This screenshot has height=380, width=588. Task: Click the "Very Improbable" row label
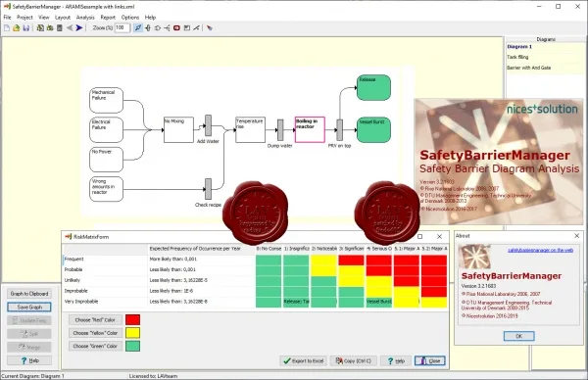(x=81, y=302)
